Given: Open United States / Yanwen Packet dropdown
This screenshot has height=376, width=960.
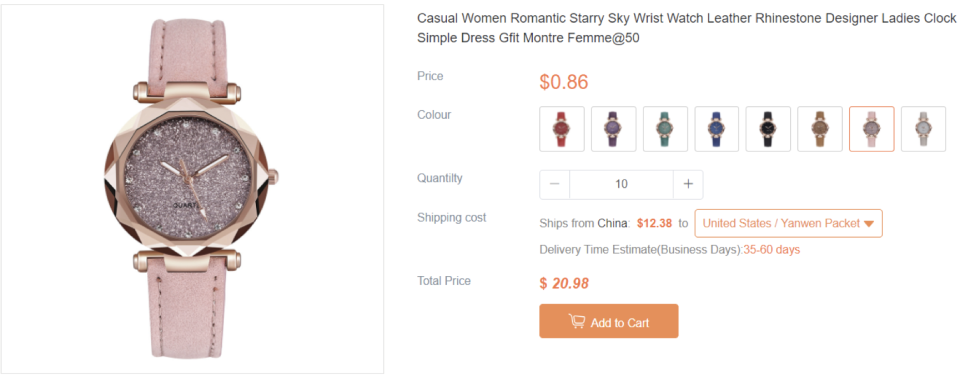Looking at the screenshot, I should pos(788,224).
